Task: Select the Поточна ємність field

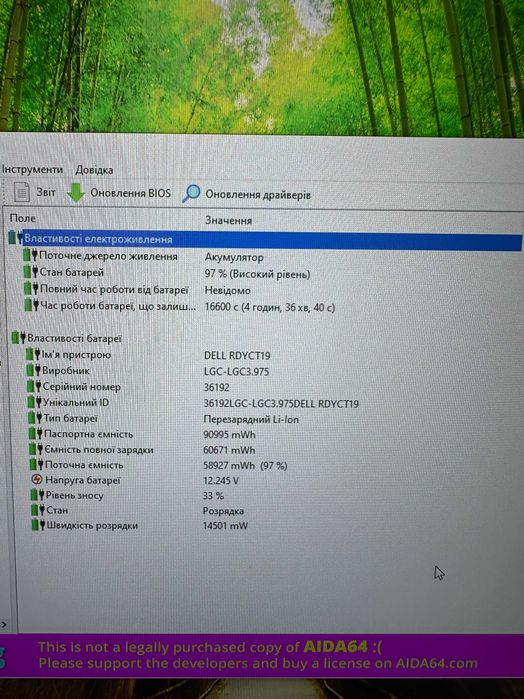Action: coord(84,465)
